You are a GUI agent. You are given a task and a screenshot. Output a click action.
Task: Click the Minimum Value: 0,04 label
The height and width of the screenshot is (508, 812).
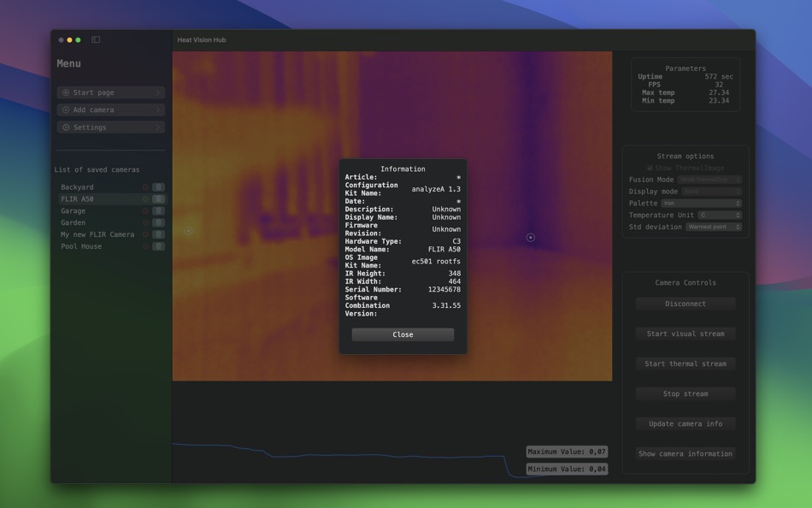pos(567,470)
